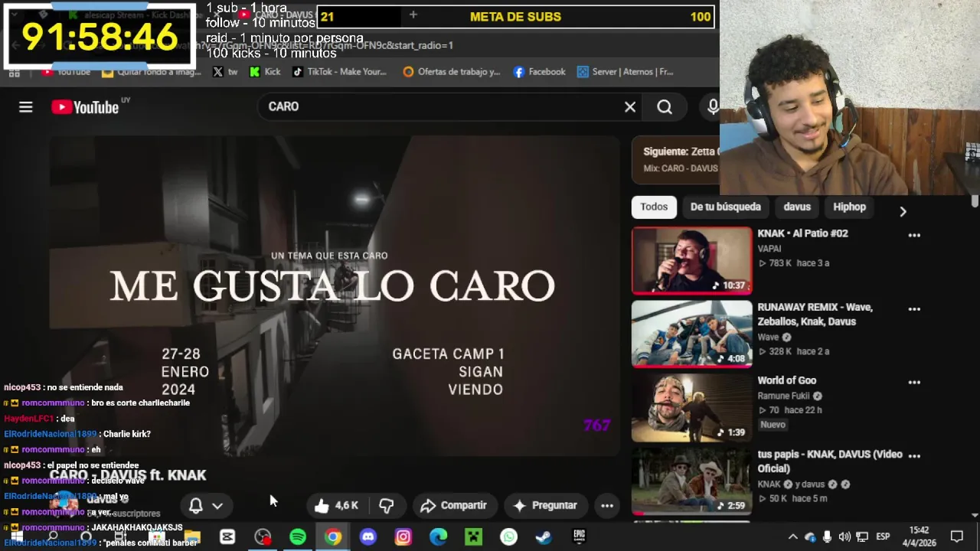The height and width of the screenshot is (551, 980).
Task: Open the TikTok bookmark
Action: [338, 72]
